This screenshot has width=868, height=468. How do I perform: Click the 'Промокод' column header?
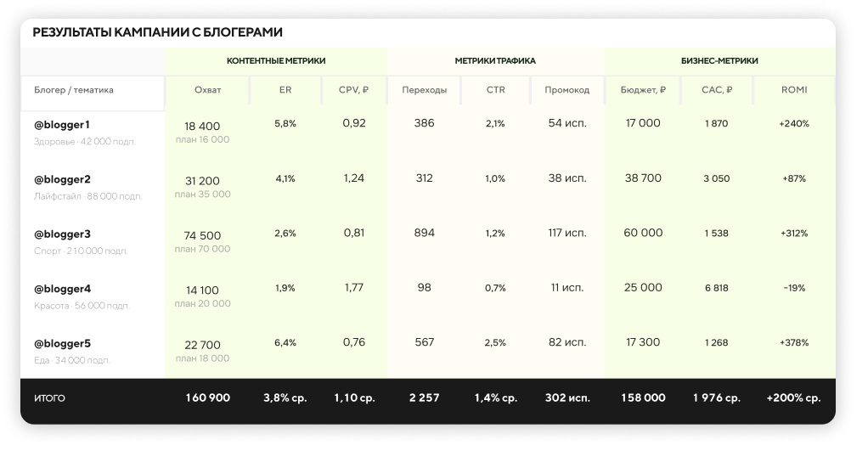click(566, 90)
